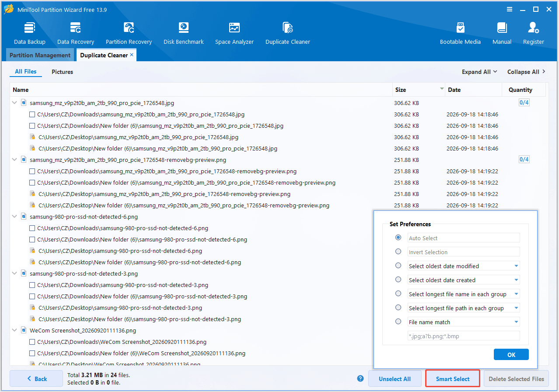Select the Invert Selection radio button

(398, 252)
